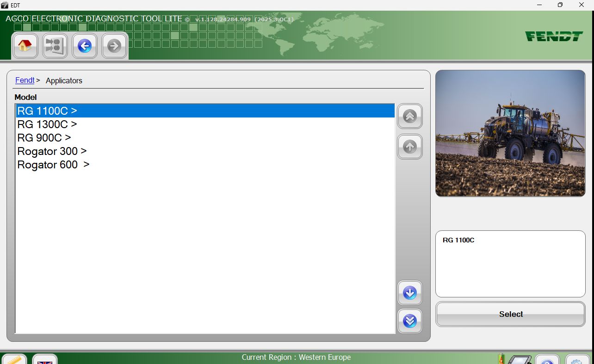Open help question-mark icon in bottom bar

point(547,360)
